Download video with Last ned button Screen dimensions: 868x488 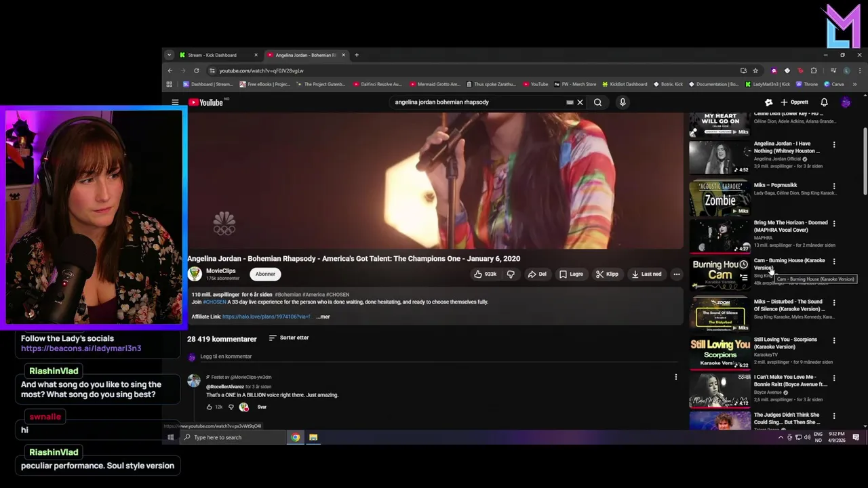[646, 274]
